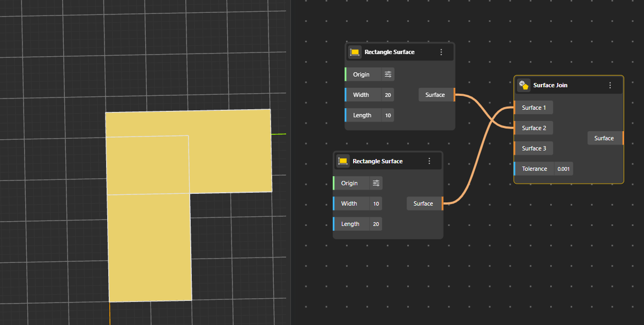This screenshot has width=644, height=325.
Task: Click the Surface Join node icon
Action: pos(523,85)
